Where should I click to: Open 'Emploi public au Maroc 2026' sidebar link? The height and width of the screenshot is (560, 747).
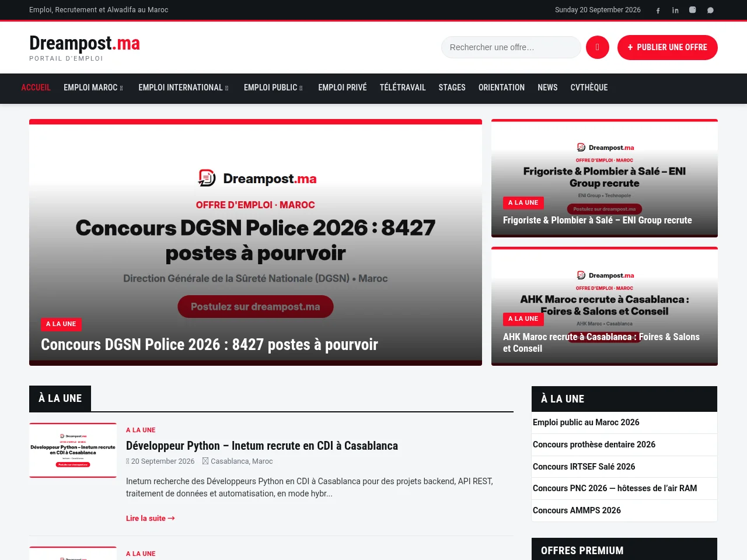[x=586, y=422]
